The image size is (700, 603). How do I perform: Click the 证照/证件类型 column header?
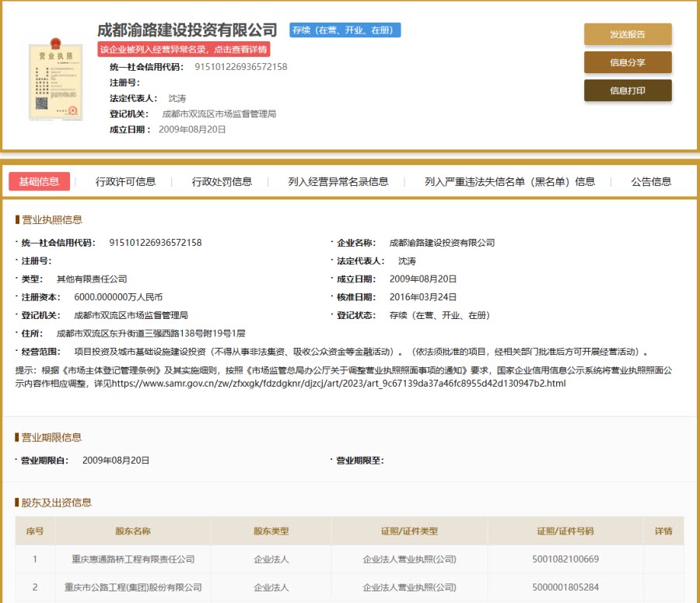coord(409,531)
